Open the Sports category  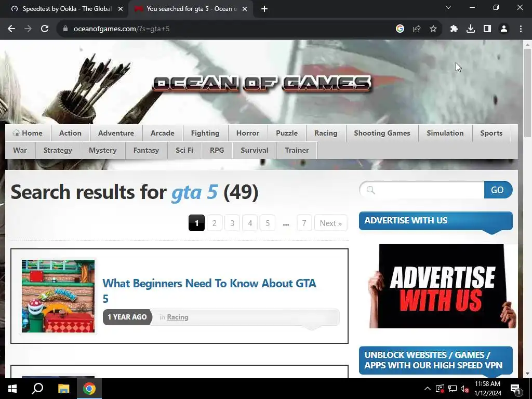click(491, 133)
